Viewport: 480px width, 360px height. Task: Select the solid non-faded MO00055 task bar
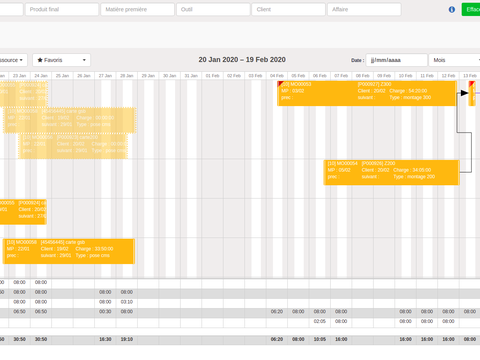(23, 212)
